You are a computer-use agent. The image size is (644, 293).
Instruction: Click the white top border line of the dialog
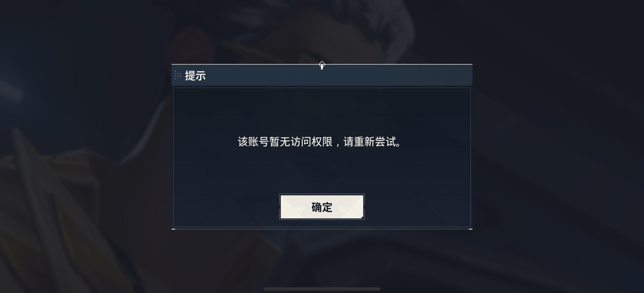pos(244,64)
